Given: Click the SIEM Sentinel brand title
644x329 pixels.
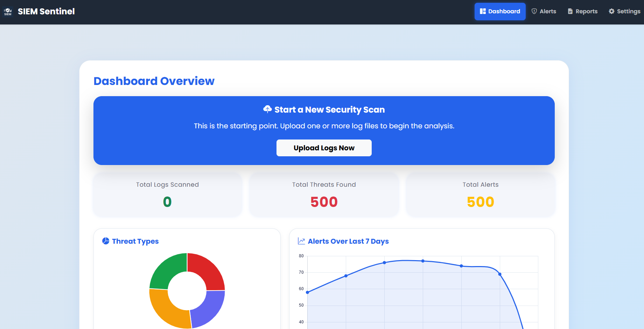Looking at the screenshot, I should (x=46, y=12).
